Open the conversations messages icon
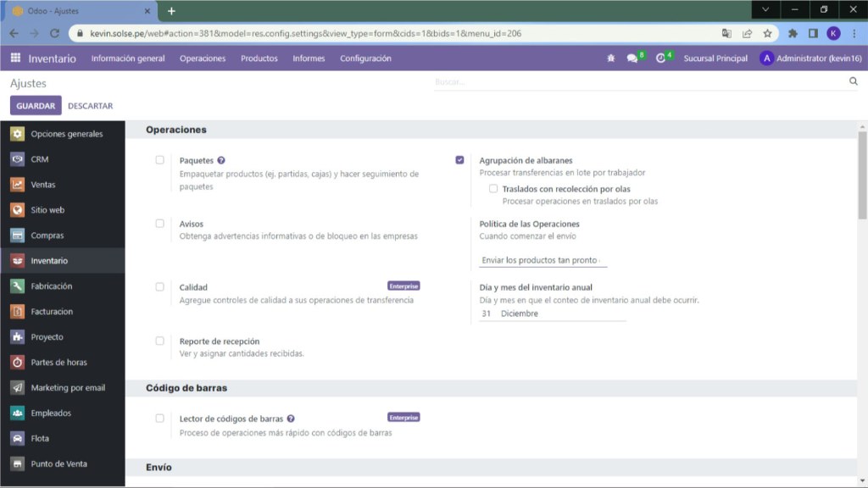Image resolution: width=868 pixels, height=488 pixels. (632, 58)
